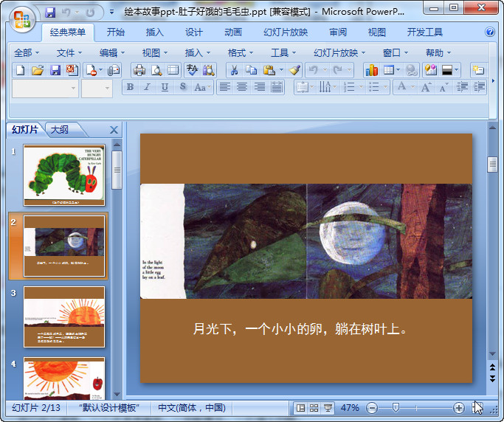
Task: Open the font name combo box
Action: coord(45,88)
